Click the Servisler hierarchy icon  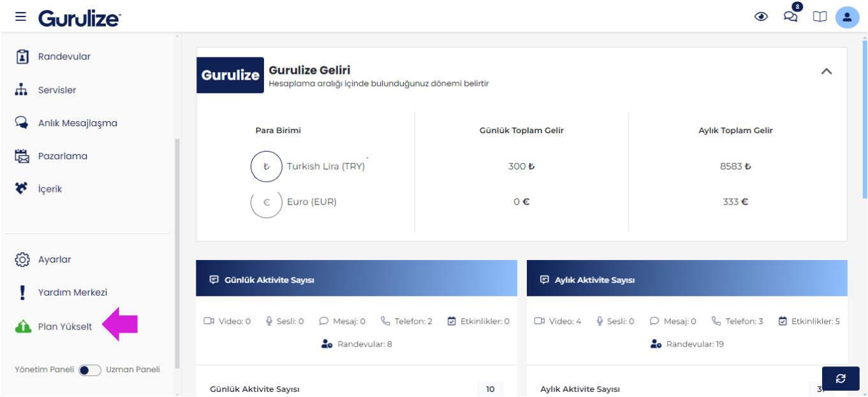pos(22,90)
